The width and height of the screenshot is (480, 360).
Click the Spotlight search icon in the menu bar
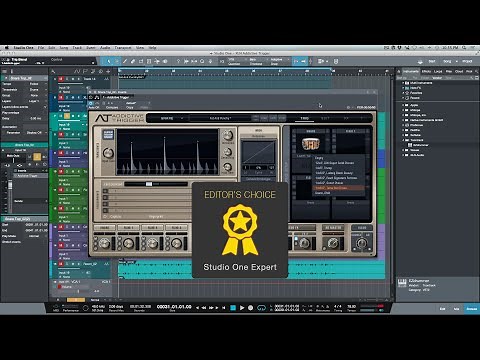464,48
